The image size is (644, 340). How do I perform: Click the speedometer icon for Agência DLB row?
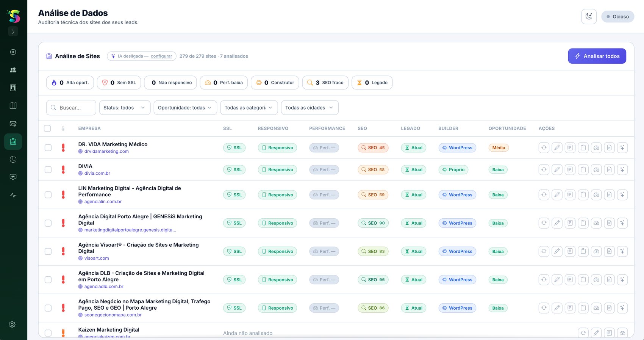coord(596,280)
